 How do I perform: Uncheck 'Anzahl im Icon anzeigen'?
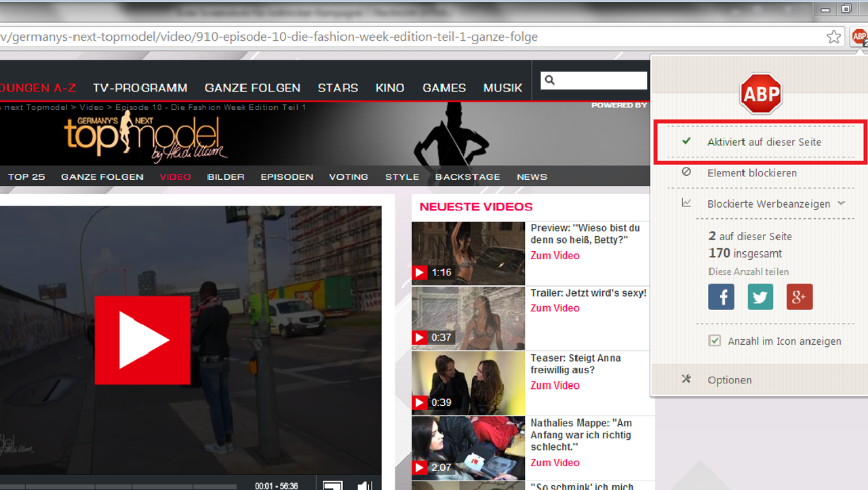715,341
